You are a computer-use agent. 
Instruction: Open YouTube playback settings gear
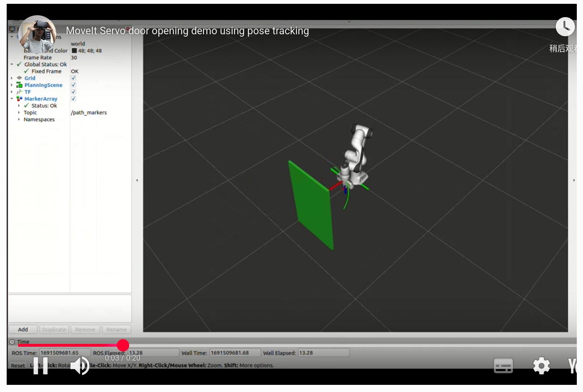coord(541,366)
